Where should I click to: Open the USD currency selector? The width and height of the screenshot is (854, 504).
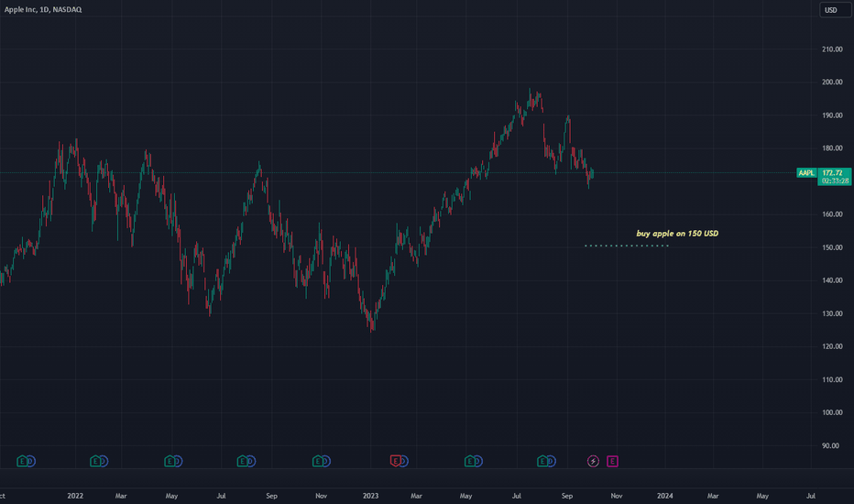point(835,10)
